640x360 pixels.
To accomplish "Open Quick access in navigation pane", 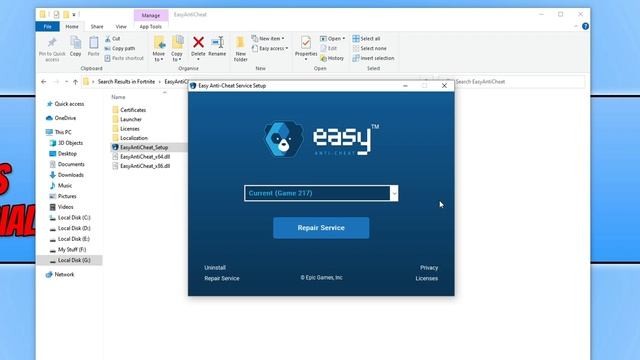I will point(65,104).
